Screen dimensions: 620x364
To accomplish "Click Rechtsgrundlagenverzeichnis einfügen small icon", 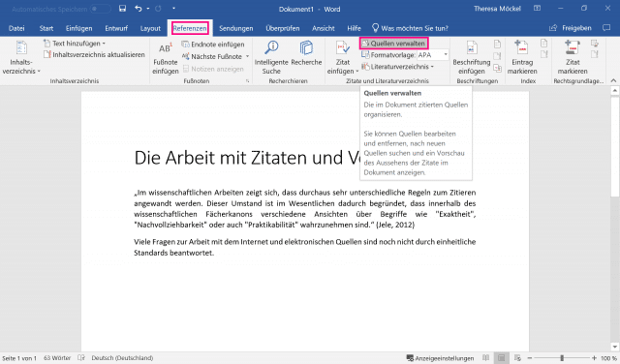I will coord(594,43).
